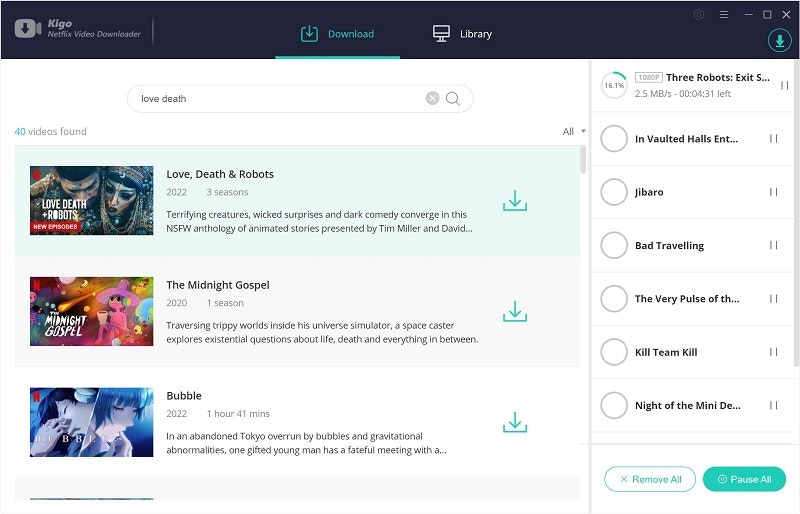Clear the search text with the X icon
The height and width of the screenshot is (514, 800).
click(432, 98)
